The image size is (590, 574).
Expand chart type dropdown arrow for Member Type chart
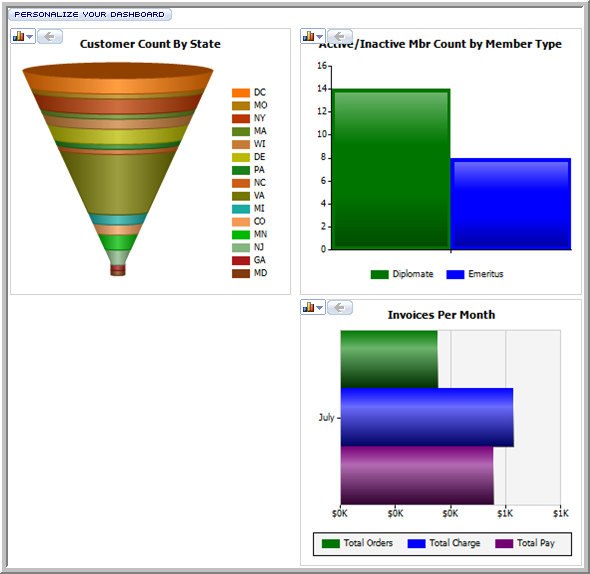[x=319, y=37]
